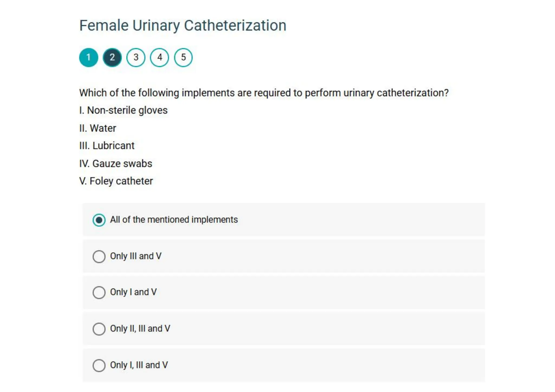555x392 pixels.
Task: Click the 'Only III and V' label text
Action: pos(135,256)
